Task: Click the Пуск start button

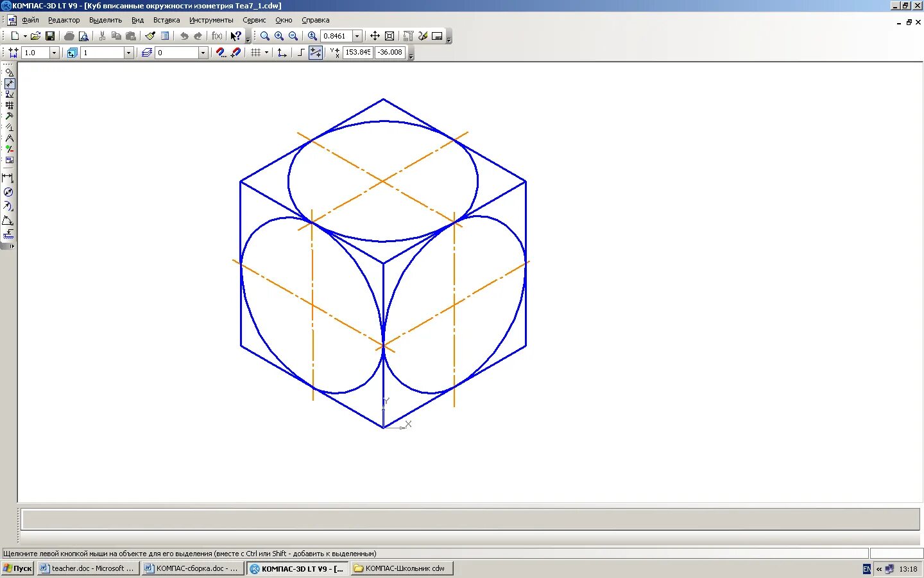Action: tap(17, 568)
